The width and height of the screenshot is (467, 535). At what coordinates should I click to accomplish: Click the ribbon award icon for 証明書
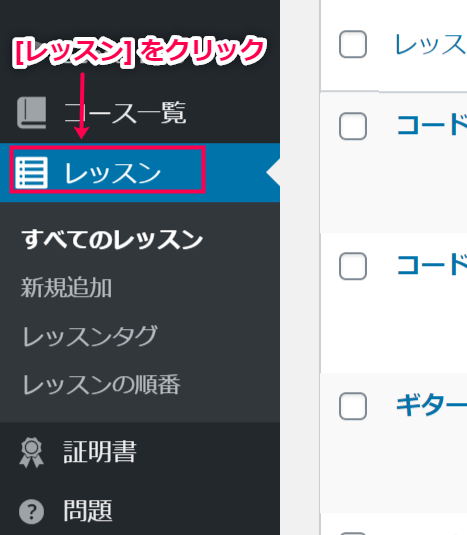[31, 452]
